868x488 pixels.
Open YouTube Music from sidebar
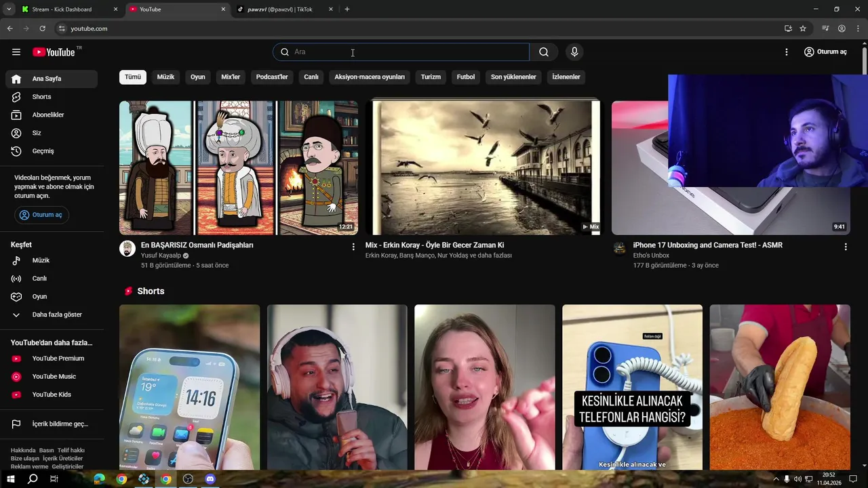click(52, 377)
